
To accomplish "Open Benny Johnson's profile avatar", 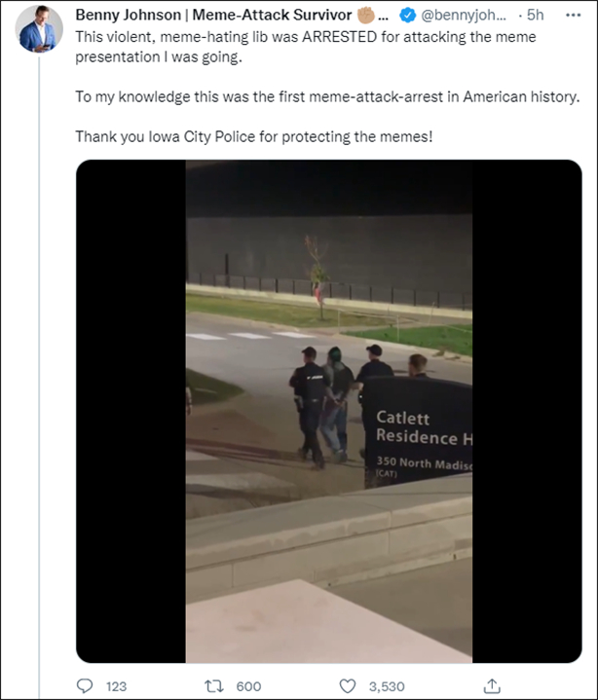I will (39, 28).
